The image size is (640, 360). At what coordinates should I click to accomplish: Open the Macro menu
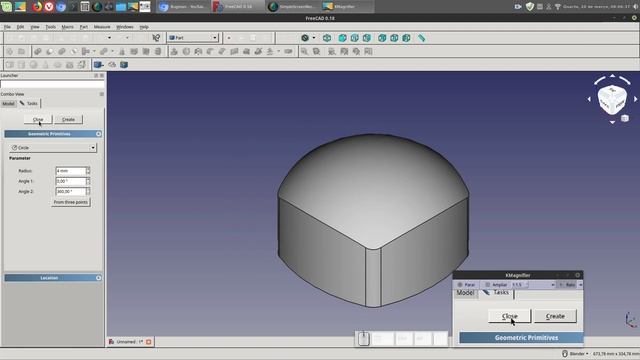(x=67, y=27)
